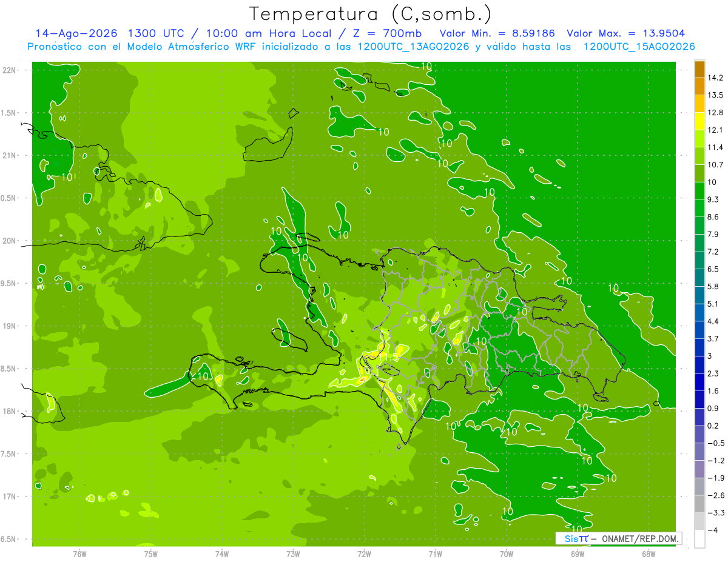728x562 pixels.
Task: Click the 7.9 colorbar value
Action: (713, 234)
